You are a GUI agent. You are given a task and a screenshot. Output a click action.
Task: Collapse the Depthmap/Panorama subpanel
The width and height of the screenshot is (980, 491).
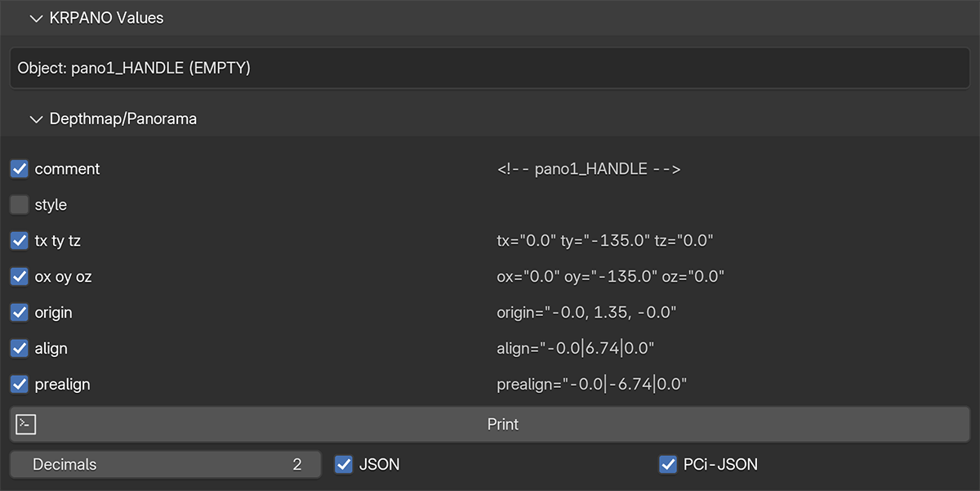click(x=36, y=119)
